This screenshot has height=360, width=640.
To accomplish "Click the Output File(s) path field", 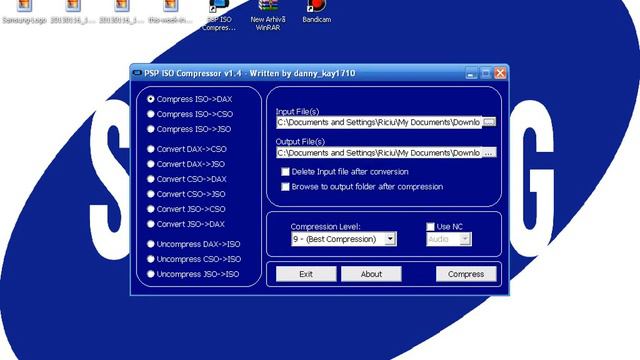I will click(379, 153).
